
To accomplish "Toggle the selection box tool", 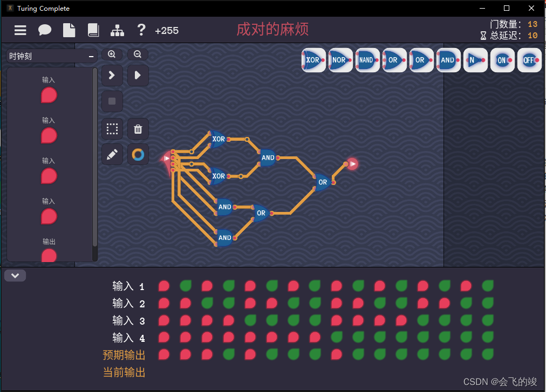I will [x=112, y=129].
